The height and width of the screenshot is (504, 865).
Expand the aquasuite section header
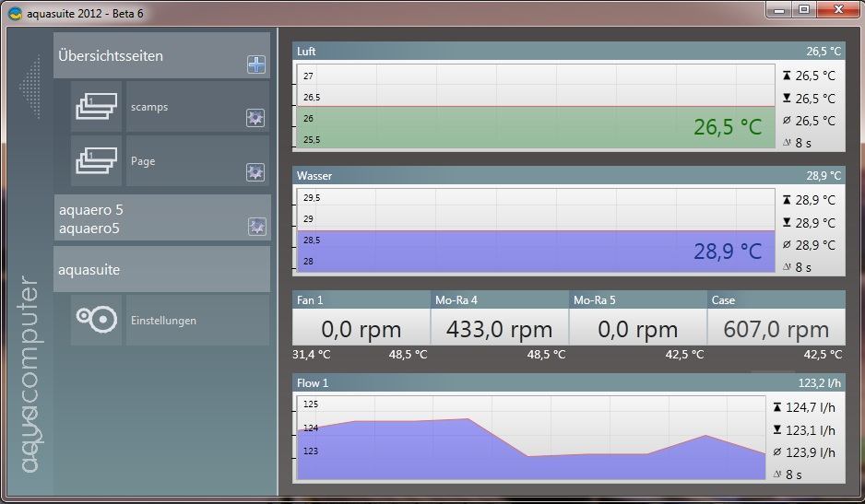pos(161,269)
